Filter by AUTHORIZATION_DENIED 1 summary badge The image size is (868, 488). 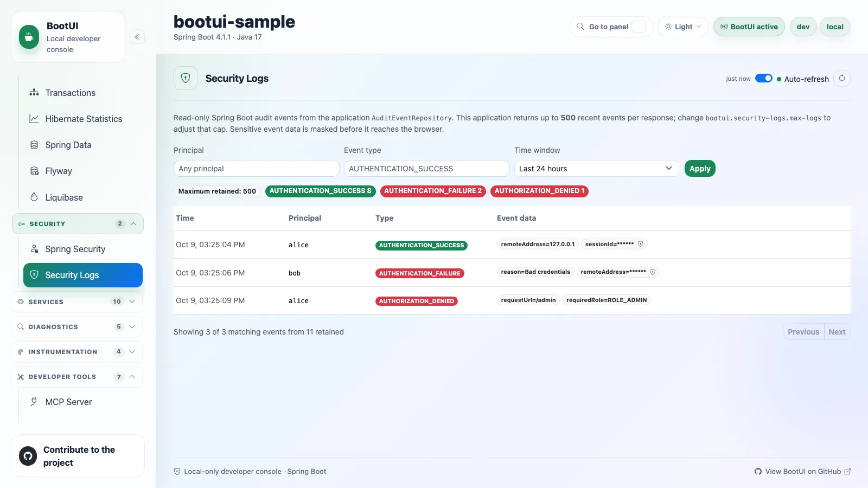tap(539, 191)
